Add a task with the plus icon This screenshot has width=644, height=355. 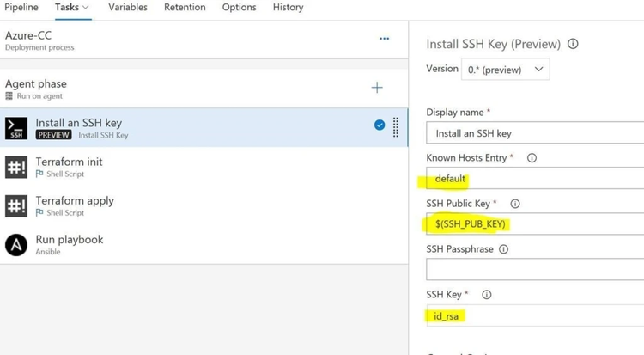point(377,88)
